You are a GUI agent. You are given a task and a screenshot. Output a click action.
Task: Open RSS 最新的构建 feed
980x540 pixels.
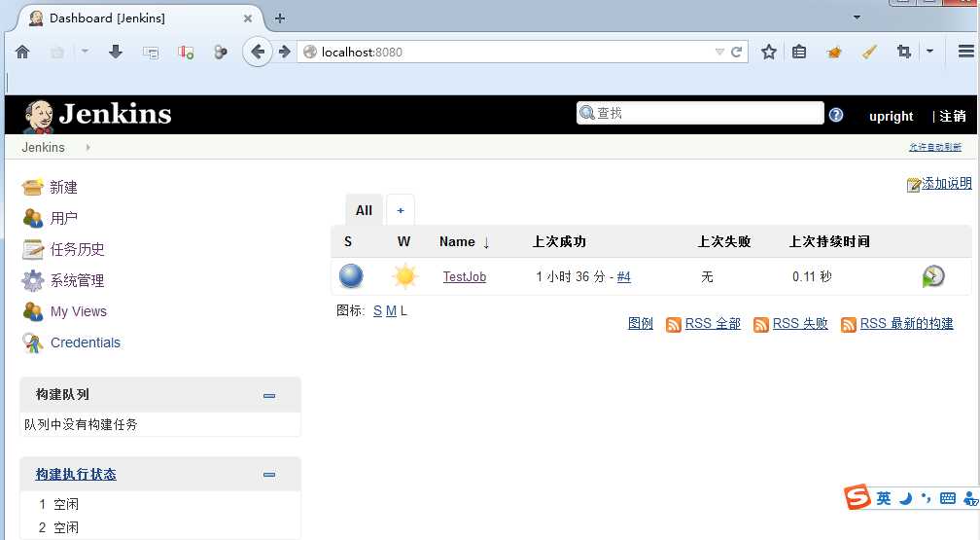pos(907,323)
